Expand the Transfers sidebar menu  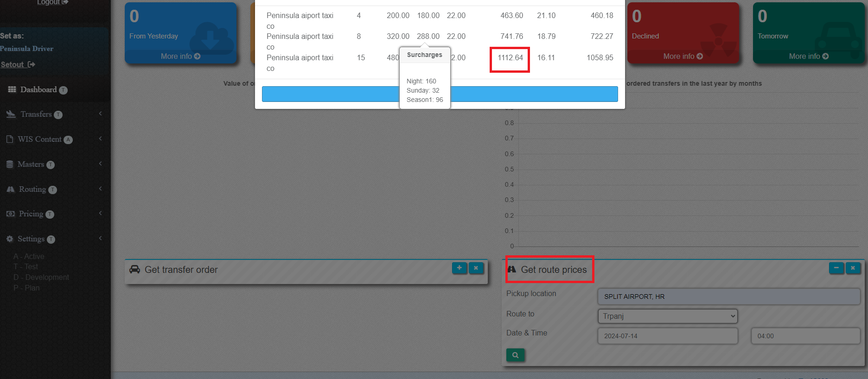36,114
